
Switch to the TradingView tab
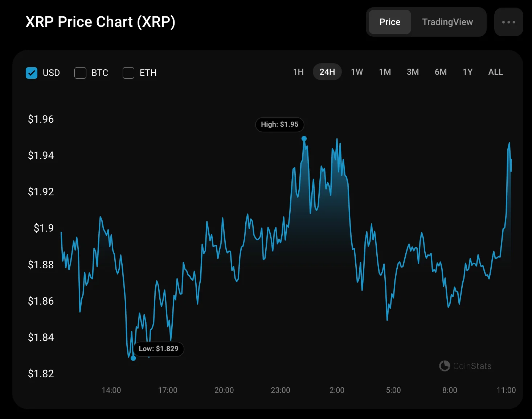(x=447, y=22)
